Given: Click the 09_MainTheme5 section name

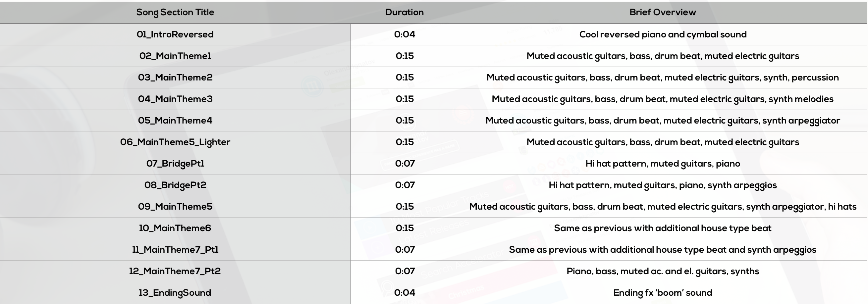Looking at the screenshot, I should pos(175,207).
